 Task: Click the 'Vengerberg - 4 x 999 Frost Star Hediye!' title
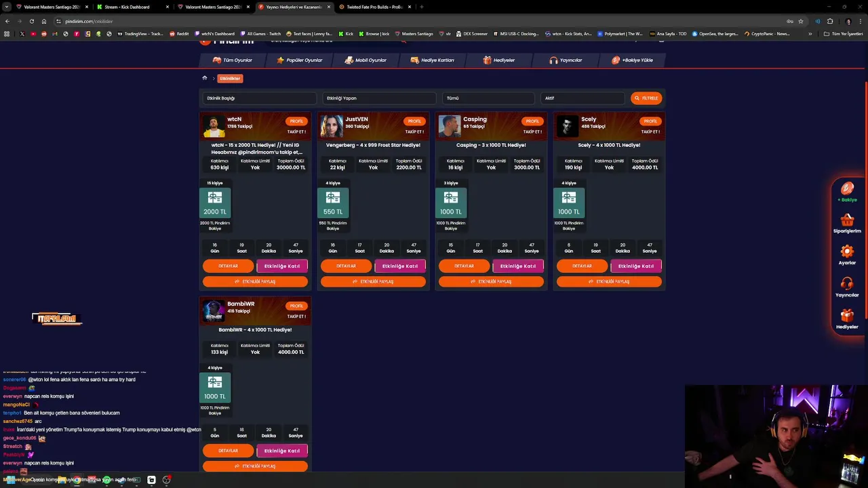pos(373,145)
